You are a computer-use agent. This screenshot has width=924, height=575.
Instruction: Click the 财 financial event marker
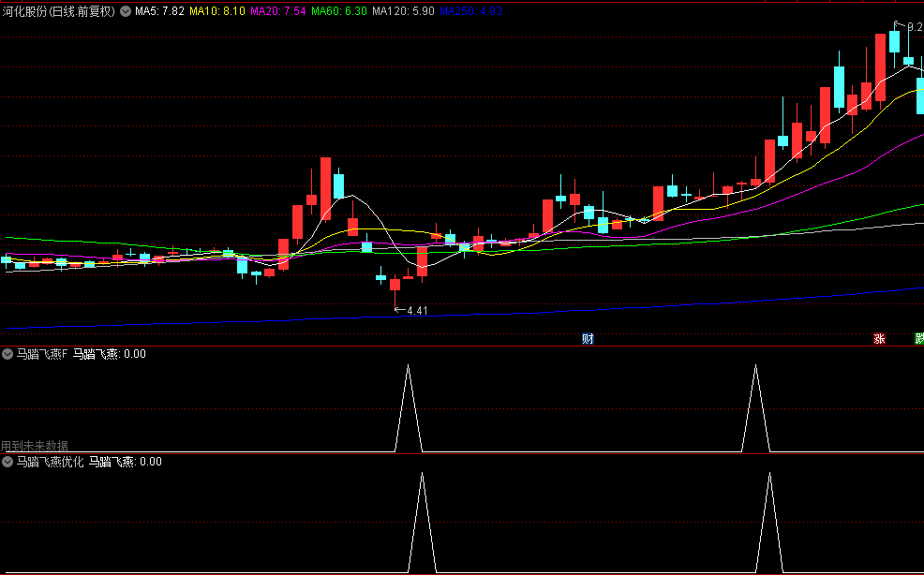coord(588,339)
